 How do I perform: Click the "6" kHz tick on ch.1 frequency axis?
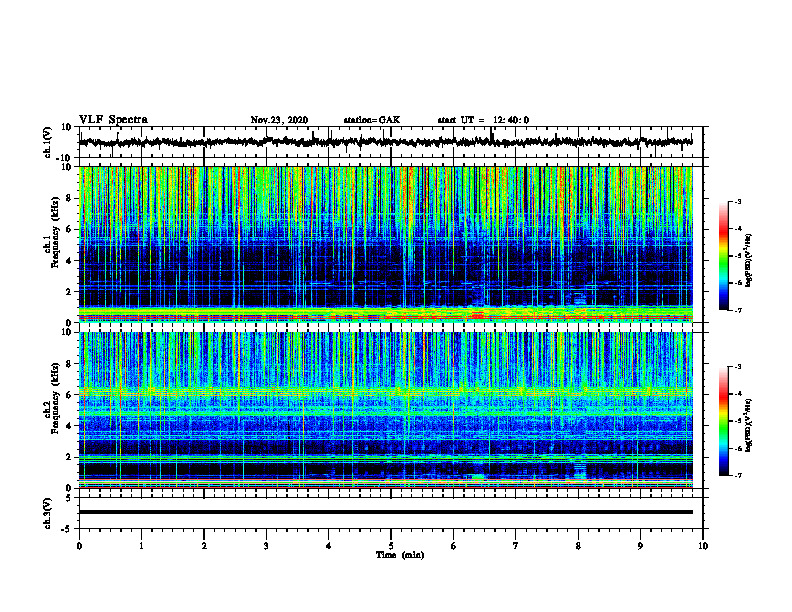click(x=69, y=230)
